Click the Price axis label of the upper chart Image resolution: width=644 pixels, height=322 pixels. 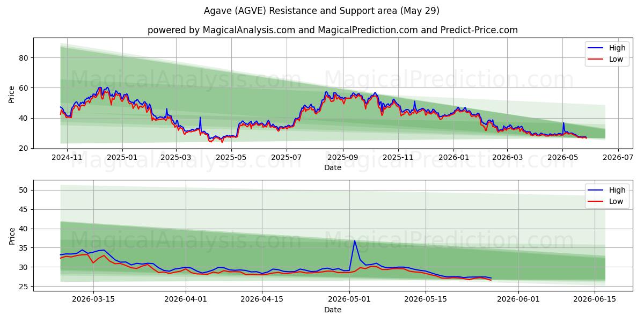click(x=12, y=93)
